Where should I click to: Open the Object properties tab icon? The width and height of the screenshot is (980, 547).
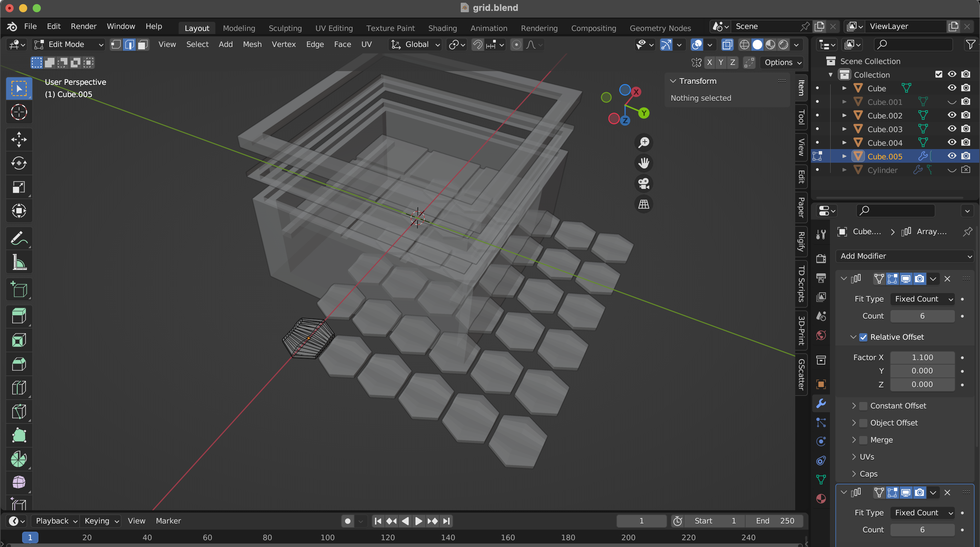[821, 384]
